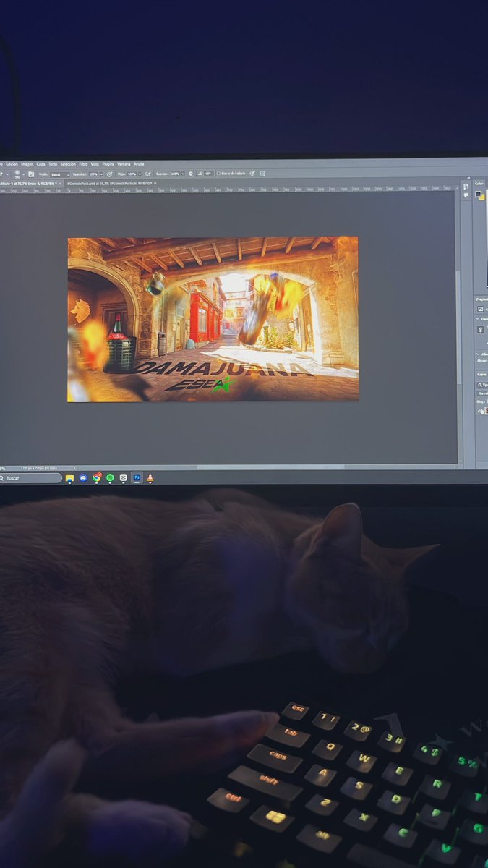This screenshot has height=868, width=488.
Task: Hide the top layer using eye icon
Action: 481,412
